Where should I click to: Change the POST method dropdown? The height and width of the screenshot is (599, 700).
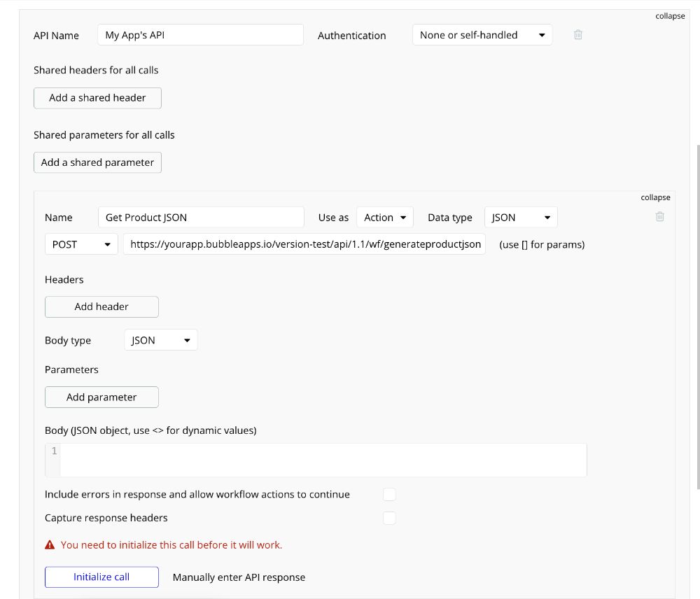pos(81,244)
